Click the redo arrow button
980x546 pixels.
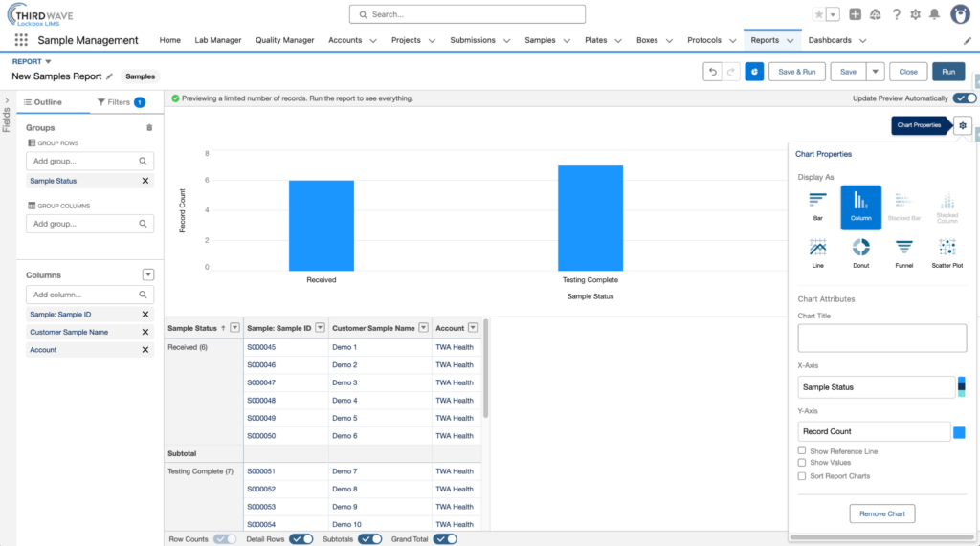point(730,72)
